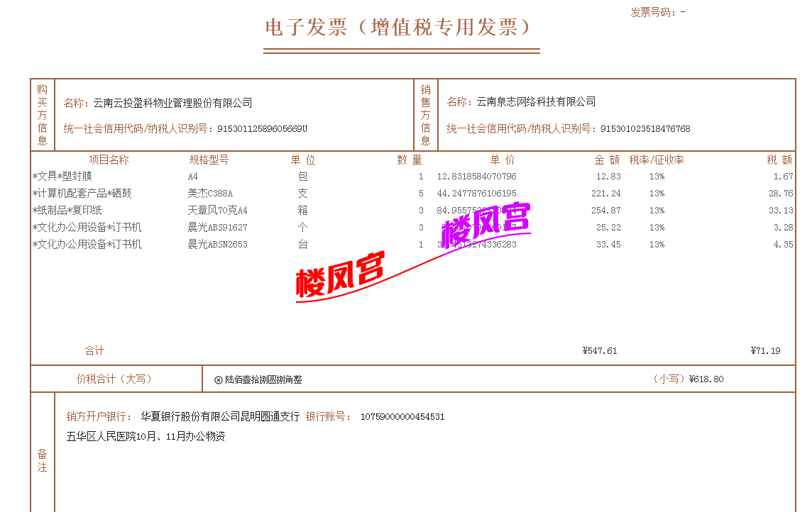Click the circled X symbol before 陆佰壹拾捌圆捌角整
The height and width of the screenshot is (512, 812).
pyautogui.click(x=219, y=380)
